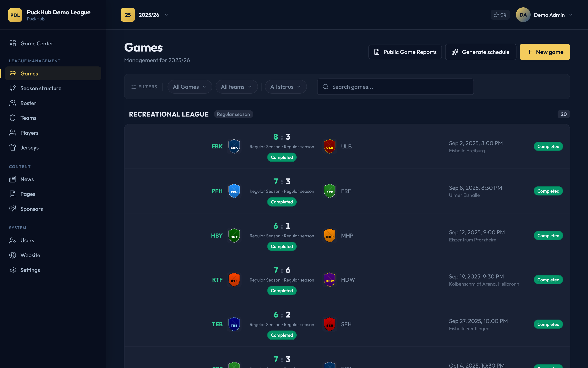
Task: Click the games count badge 20
Action: tap(563, 114)
